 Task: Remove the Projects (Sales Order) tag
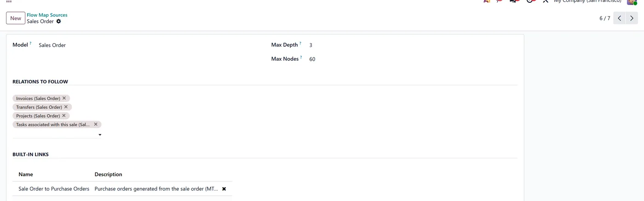pos(64,115)
